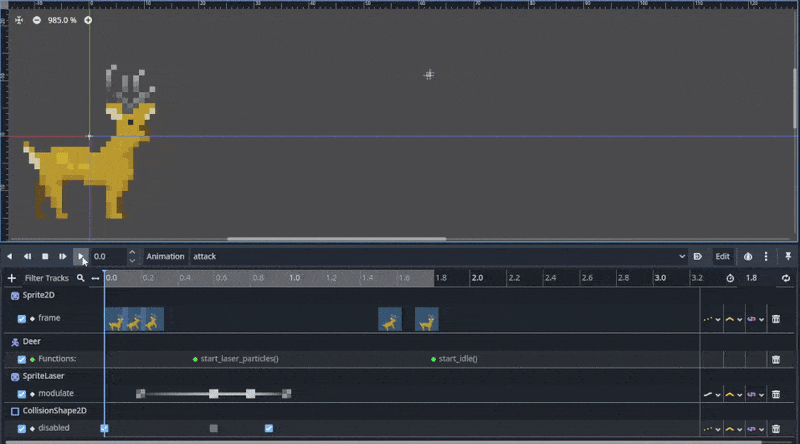This screenshot has width=800, height=444.
Task: Open the autoplay-on-load tag icon
Action: click(x=697, y=256)
